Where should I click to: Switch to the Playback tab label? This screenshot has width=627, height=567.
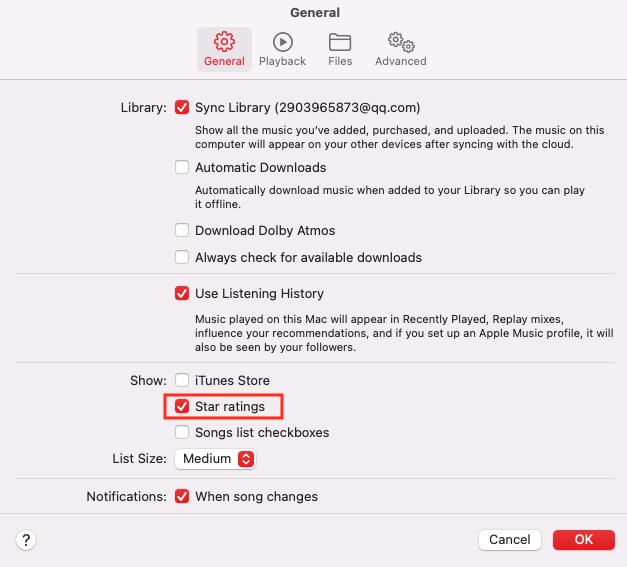pyautogui.click(x=282, y=61)
